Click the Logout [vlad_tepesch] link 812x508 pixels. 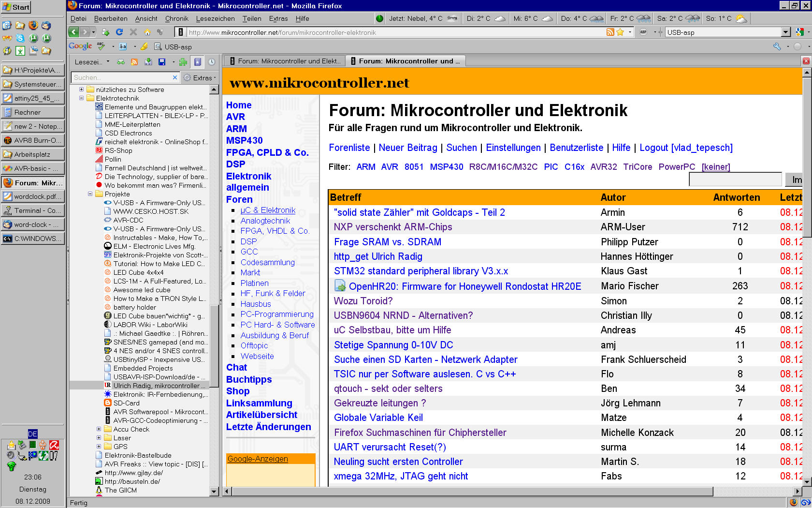(686, 148)
